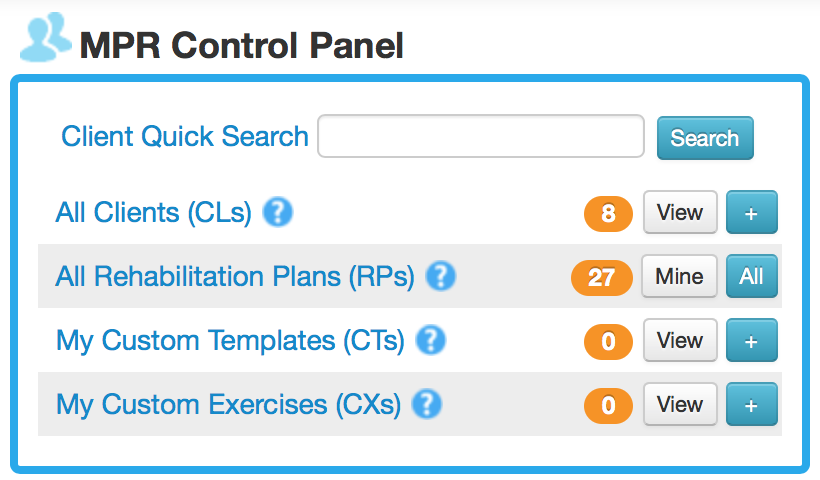Viewport: 820px width, 480px height.
Task: Add a new client with plus button
Action: tap(751, 212)
